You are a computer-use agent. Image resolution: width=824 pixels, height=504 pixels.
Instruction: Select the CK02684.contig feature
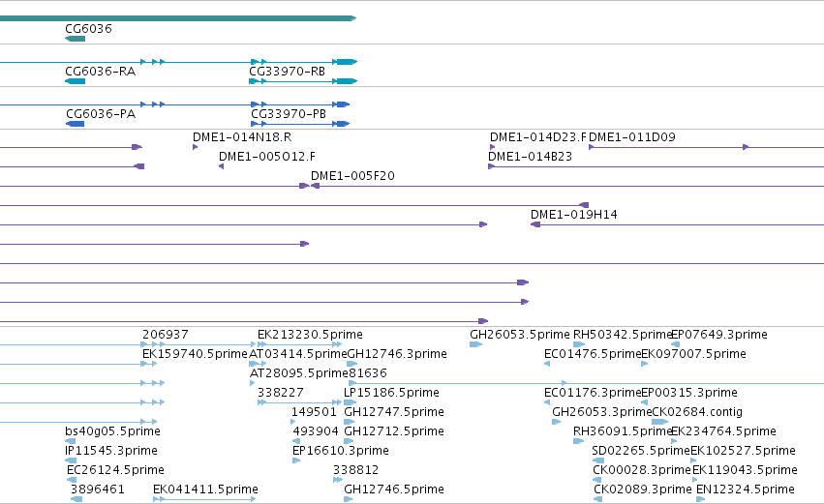point(697,412)
